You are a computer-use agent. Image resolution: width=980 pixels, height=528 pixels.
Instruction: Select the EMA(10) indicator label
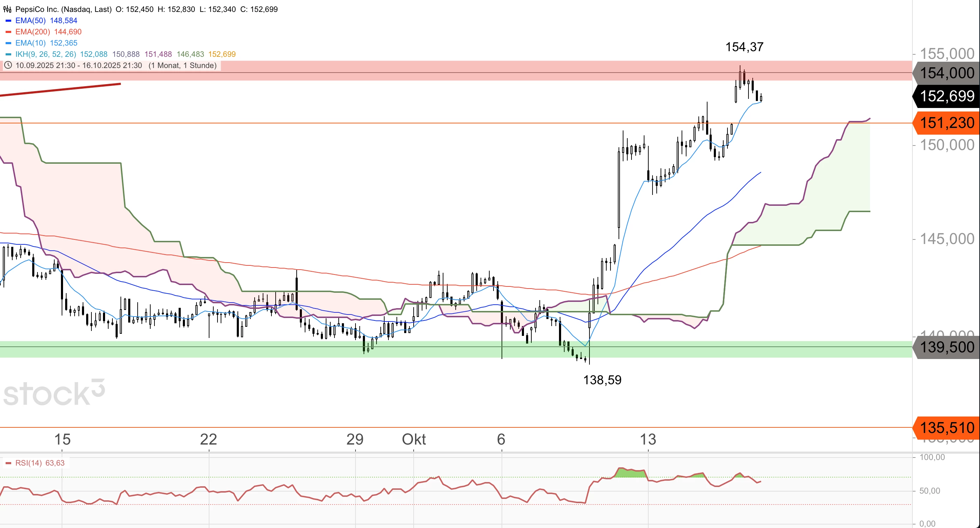pyautogui.click(x=30, y=43)
